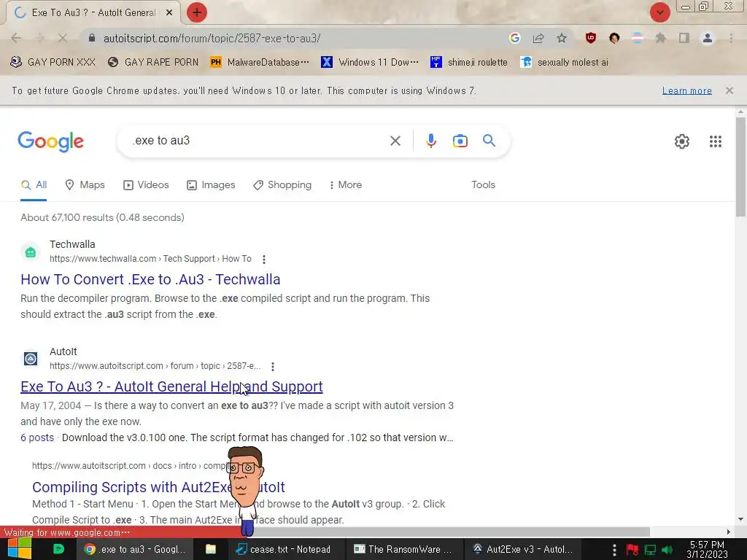Dismiss the Chrome update notification bar
This screenshot has height=560, width=747.
coord(729,90)
